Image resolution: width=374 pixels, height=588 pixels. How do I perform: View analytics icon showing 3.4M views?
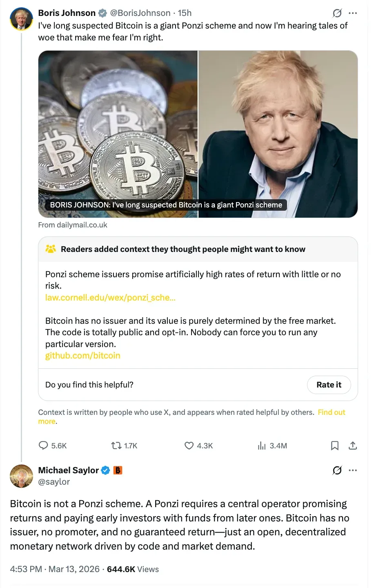click(x=262, y=445)
